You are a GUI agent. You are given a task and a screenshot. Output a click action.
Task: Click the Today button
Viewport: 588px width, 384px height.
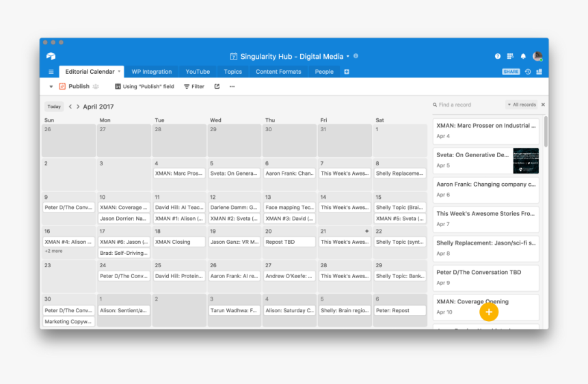coord(54,107)
